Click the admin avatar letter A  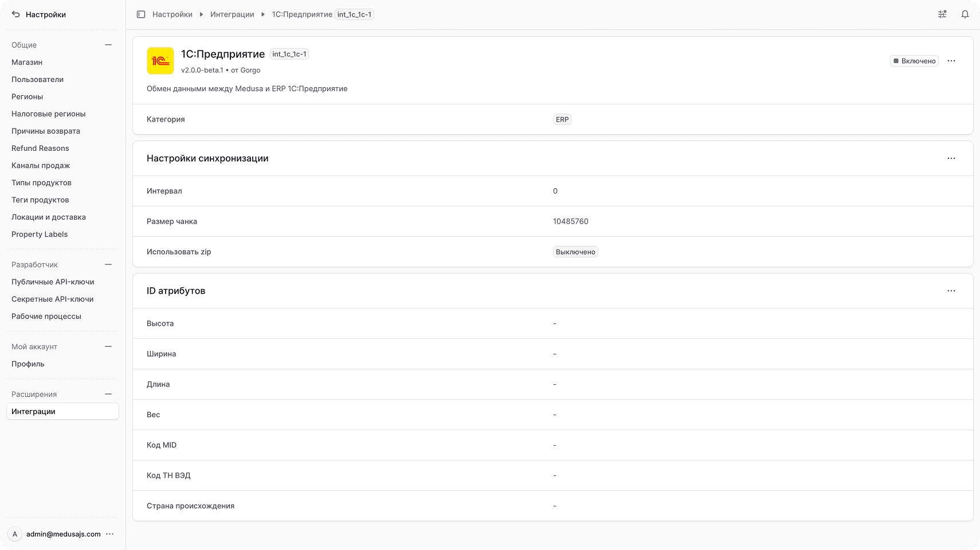pos(15,534)
